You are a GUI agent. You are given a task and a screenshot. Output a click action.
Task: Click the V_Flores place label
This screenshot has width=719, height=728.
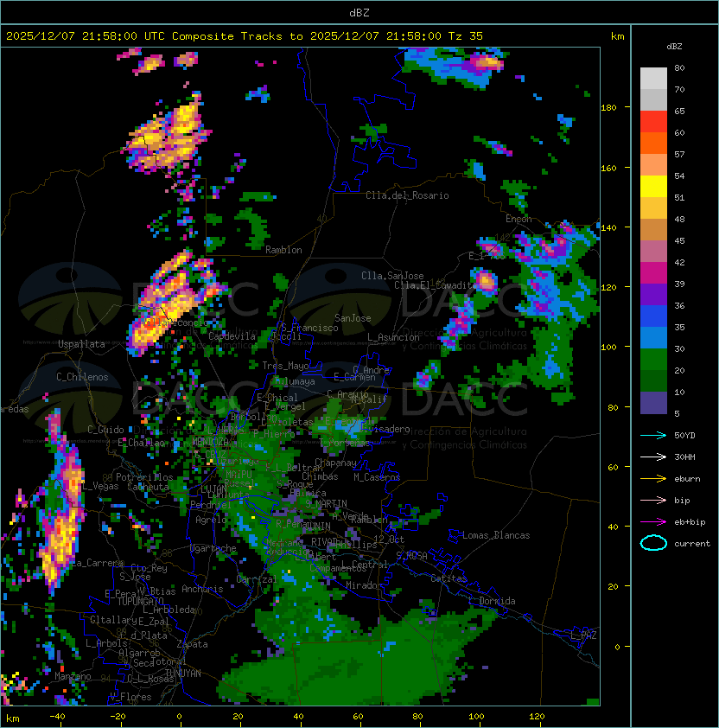tap(130, 697)
